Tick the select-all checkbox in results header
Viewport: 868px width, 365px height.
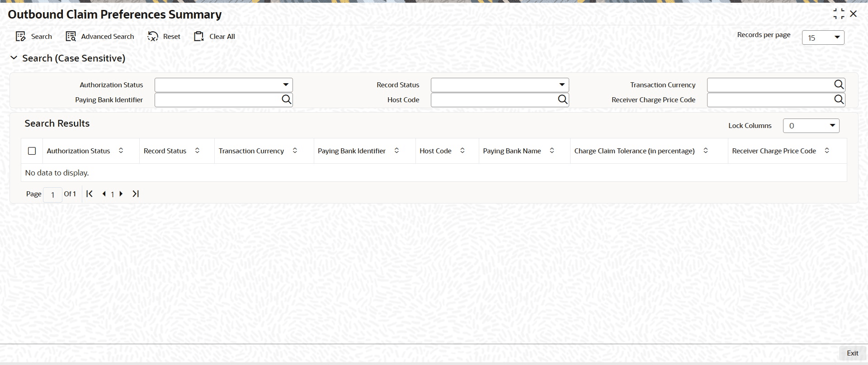32,151
